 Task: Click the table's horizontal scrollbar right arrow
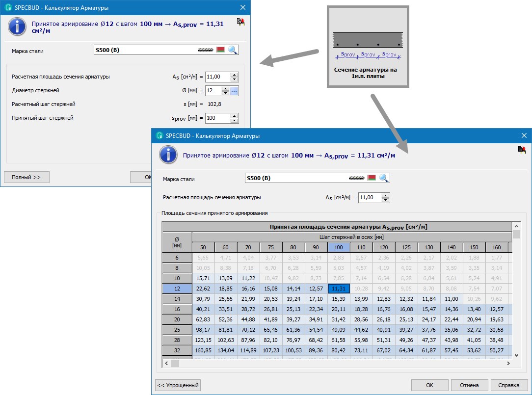click(x=508, y=364)
